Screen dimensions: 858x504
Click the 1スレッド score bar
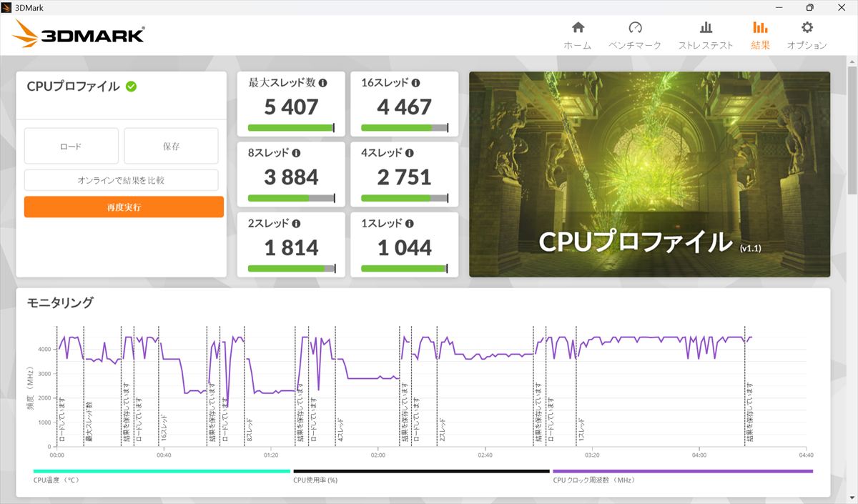click(405, 268)
